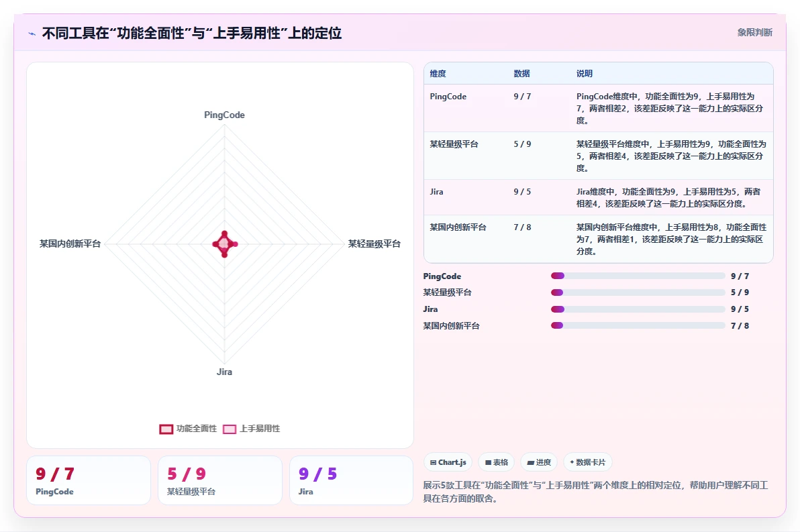Click the 7 / 8 value beside the 某国内创新平台 bar
The width and height of the screenshot is (800, 532).
coord(740,325)
